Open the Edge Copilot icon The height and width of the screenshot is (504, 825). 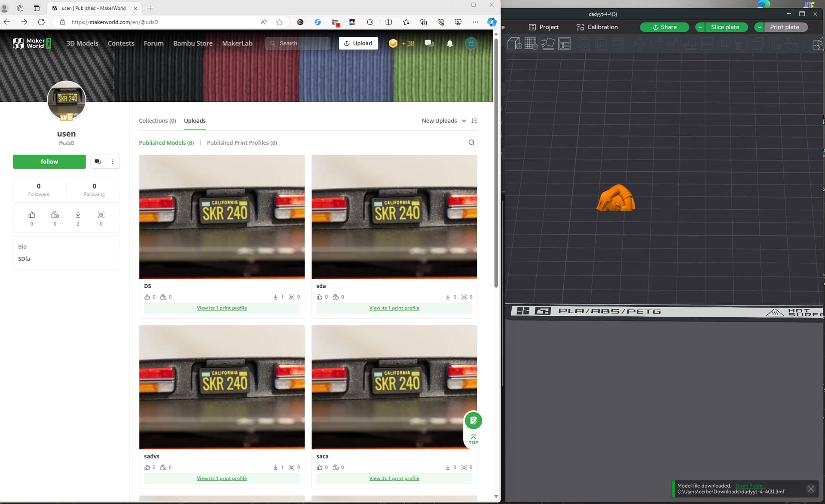(492, 22)
